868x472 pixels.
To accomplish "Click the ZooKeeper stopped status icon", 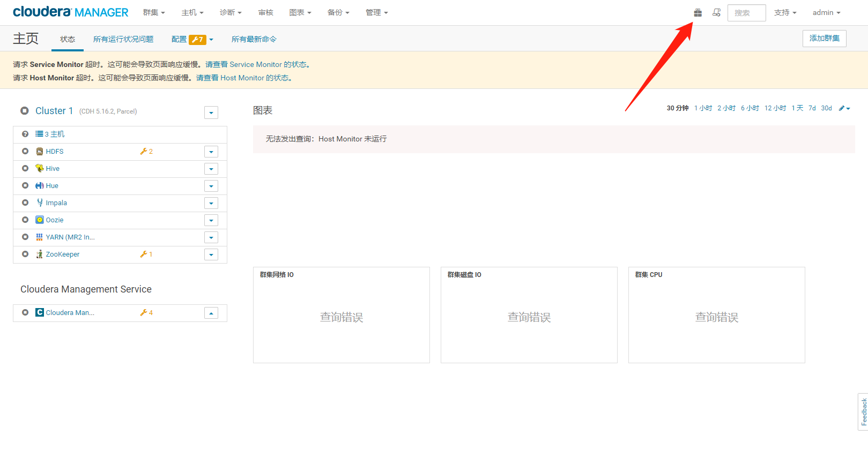I will coord(25,254).
